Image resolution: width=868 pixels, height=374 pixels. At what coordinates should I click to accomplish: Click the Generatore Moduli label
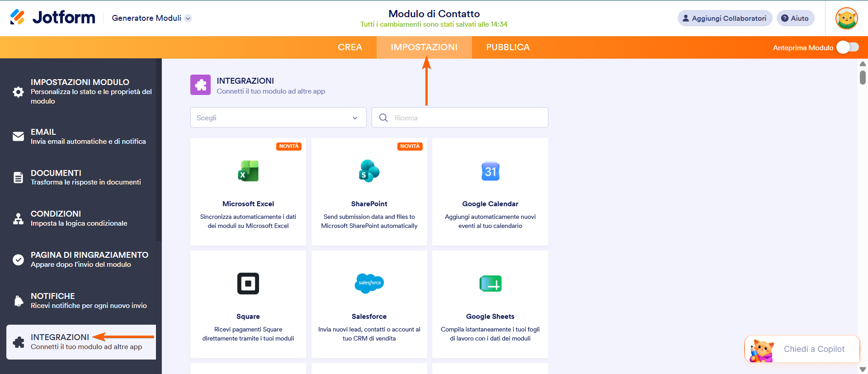(x=146, y=18)
